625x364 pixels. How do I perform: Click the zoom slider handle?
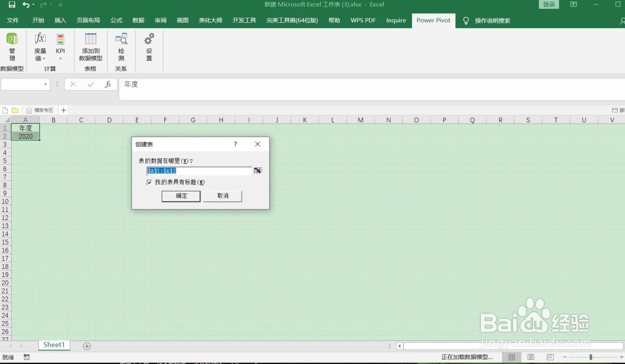point(591,357)
